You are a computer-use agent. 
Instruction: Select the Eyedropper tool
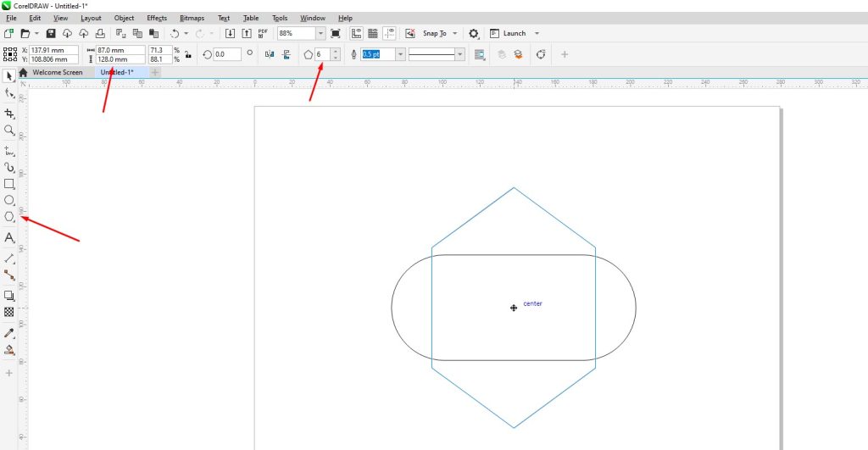pos(9,333)
